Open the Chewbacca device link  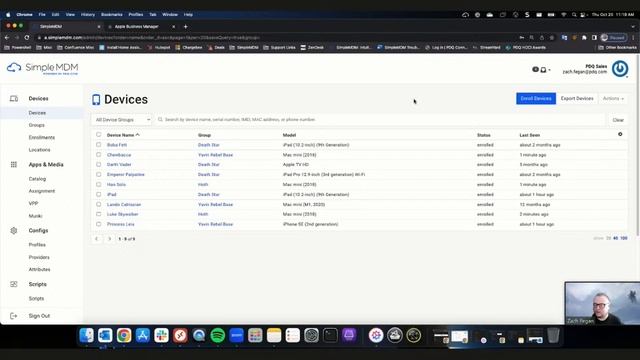click(119, 155)
